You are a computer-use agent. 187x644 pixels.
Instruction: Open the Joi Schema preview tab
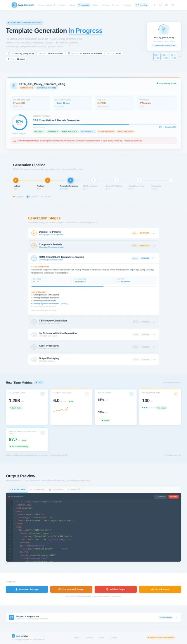click(x=56, y=489)
